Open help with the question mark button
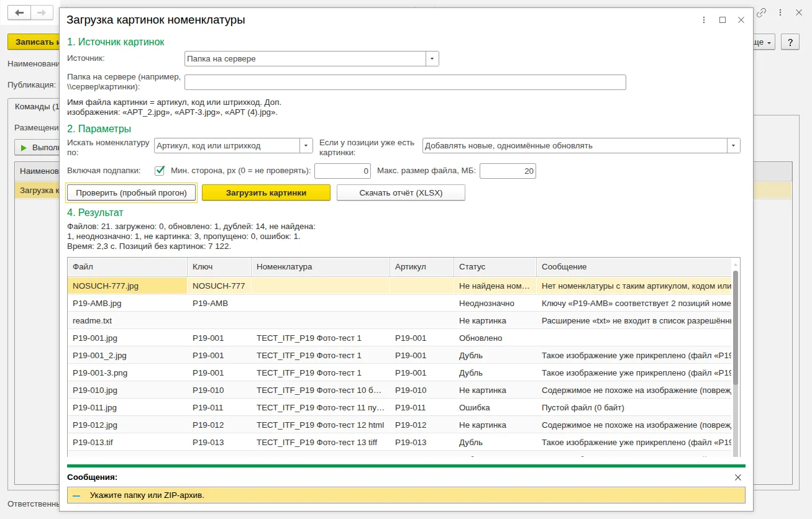The height and width of the screenshot is (519, 812). tap(790, 42)
